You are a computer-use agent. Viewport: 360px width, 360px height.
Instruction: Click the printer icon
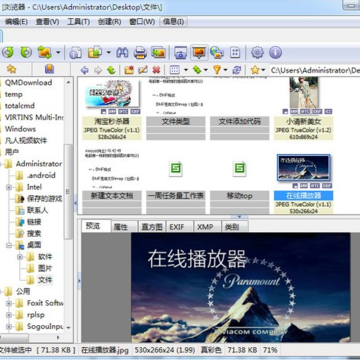click(x=140, y=52)
